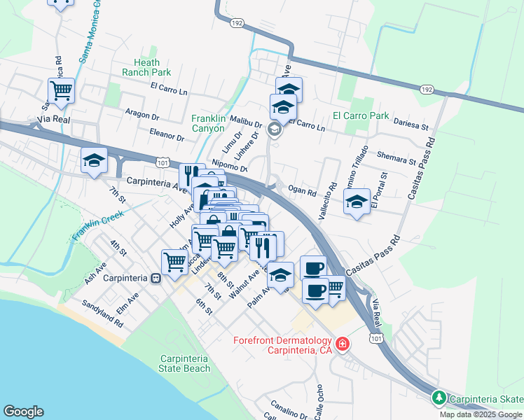The width and height of the screenshot is (524, 420).
Task: Click the Highway 101 shield near Carpinteria Ave
Action: point(163,162)
